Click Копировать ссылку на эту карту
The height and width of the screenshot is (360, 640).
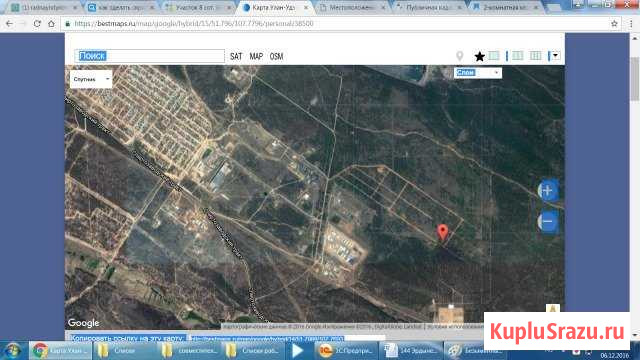[x=127, y=338]
